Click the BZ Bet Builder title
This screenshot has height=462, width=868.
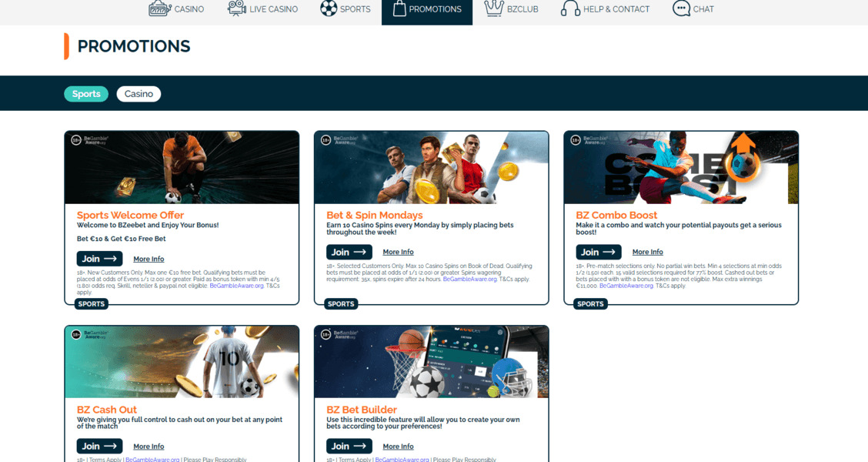362,410
